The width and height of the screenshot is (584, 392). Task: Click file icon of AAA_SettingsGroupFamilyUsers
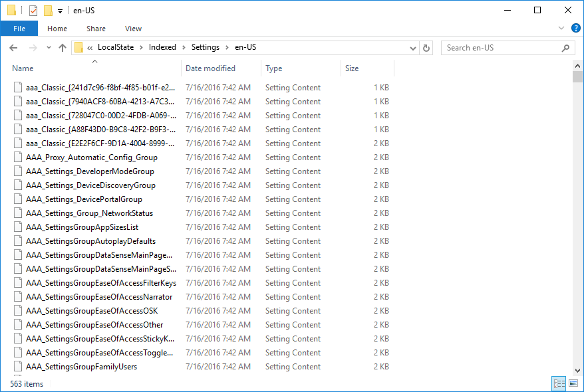[18, 366]
